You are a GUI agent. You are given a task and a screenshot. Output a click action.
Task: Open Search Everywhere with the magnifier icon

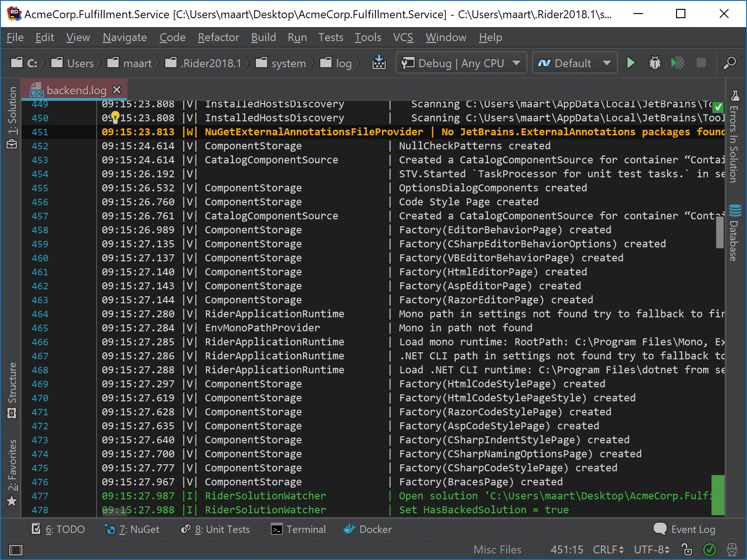click(729, 63)
